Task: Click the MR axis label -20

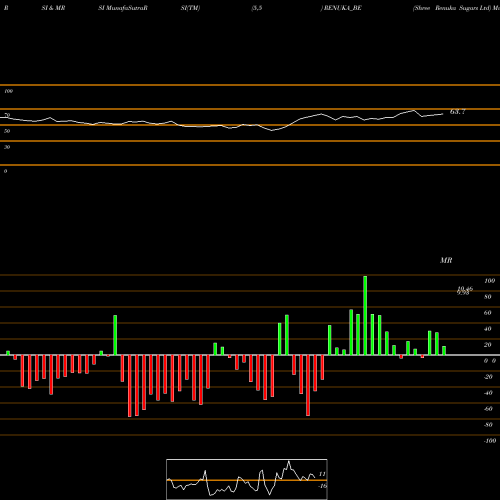Action: [488, 377]
